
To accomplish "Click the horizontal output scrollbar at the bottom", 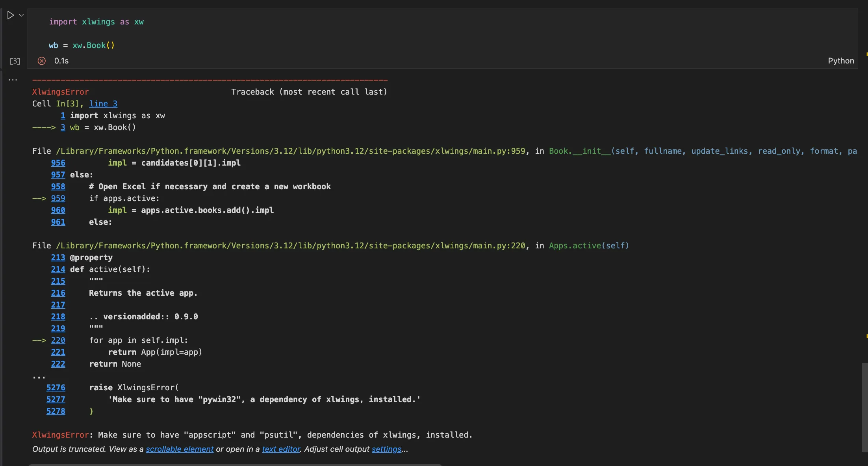I will 236,465.
